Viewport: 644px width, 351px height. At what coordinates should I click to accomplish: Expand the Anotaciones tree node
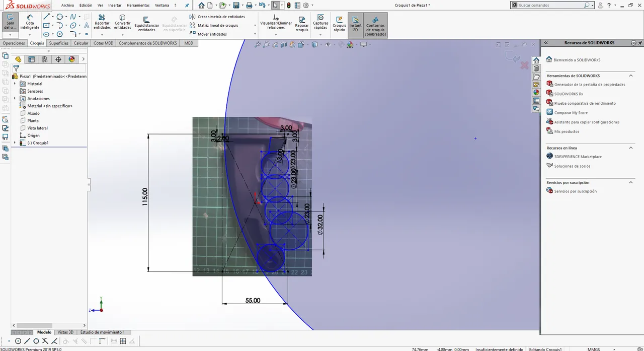[x=15, y=99]
